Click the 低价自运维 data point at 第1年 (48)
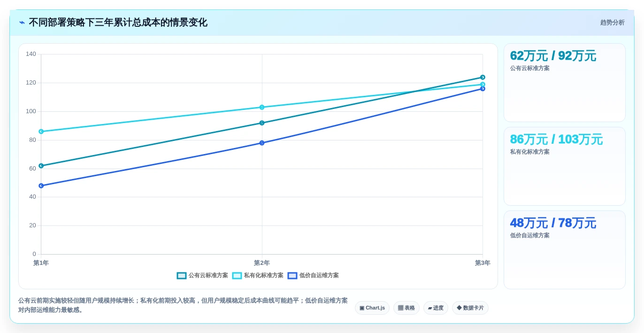The height and width of the screenshot is (333, 644). (41, 186)
